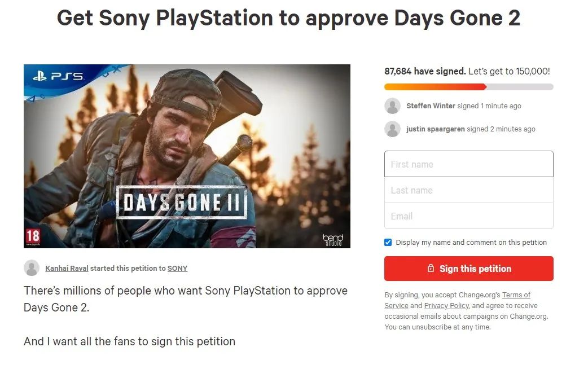Click into the Email field
588x369 pixels.
point(468,216)
